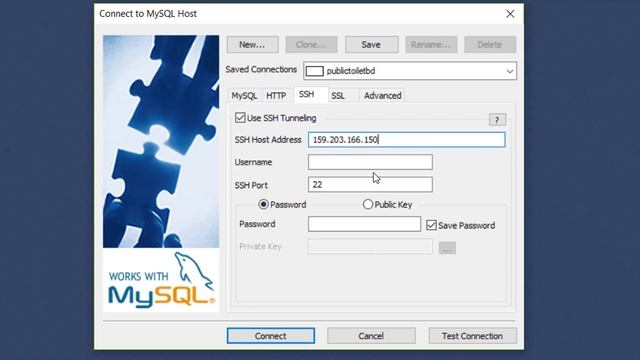Click into the SSH Password field
The height and width of the screenshot is (360, 640).
(364, 224)
